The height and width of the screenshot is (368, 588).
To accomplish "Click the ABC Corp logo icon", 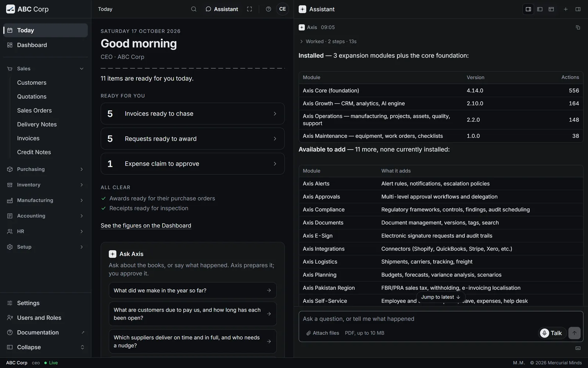I will (x=11, y=9).
